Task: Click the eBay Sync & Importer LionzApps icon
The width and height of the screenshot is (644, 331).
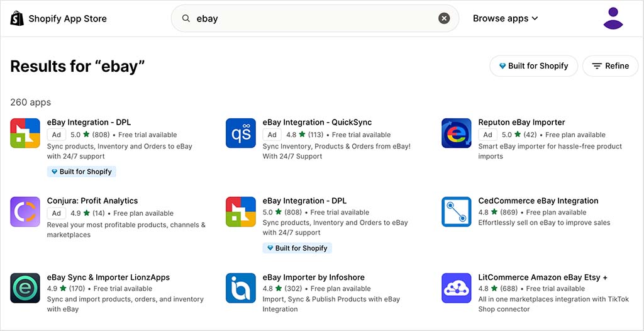Action: [25, 288]
